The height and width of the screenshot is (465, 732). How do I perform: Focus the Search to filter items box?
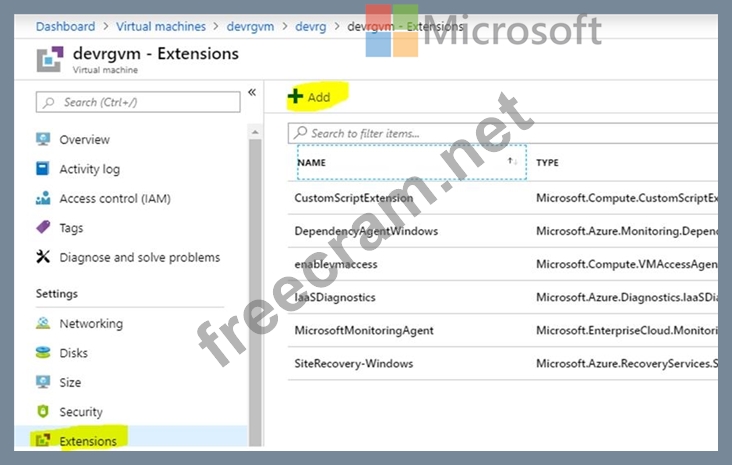pos(500,133)
